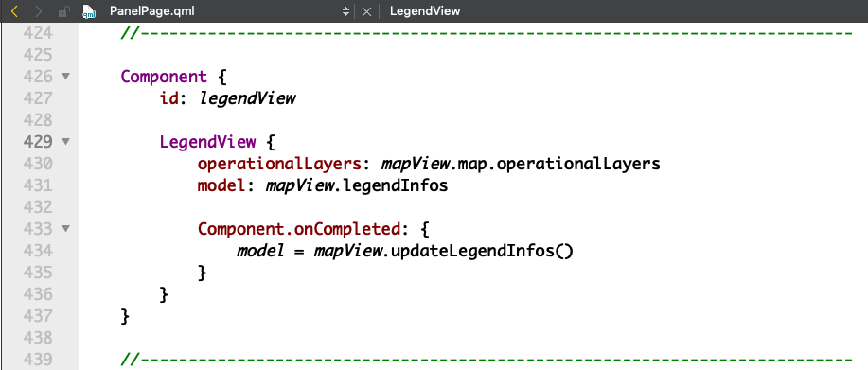Click line number 427 in the gutter

click(x=38, y=98)
